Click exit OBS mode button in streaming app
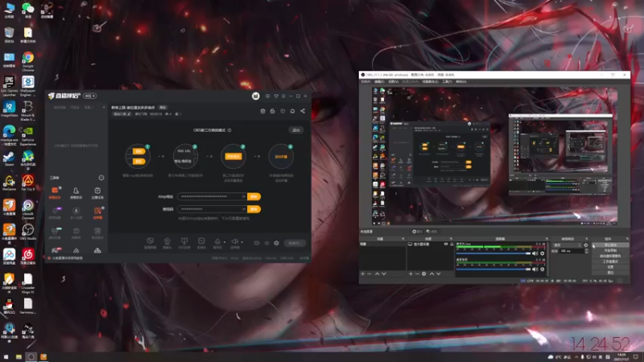This screenshot has width=644, height=362. (295, 130)
